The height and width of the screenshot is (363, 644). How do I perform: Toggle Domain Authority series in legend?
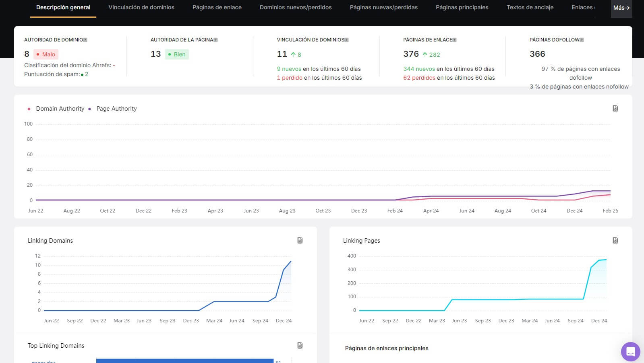(60, 109)
